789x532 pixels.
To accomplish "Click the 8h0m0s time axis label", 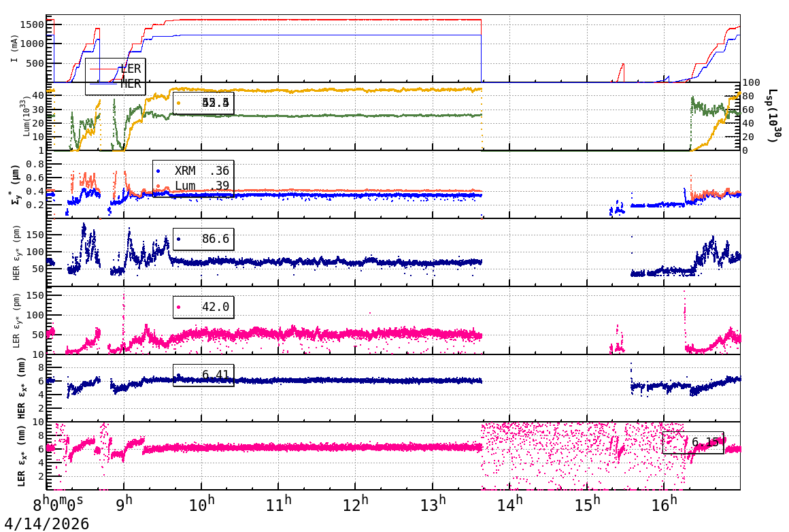I will (x=58, y=504).
